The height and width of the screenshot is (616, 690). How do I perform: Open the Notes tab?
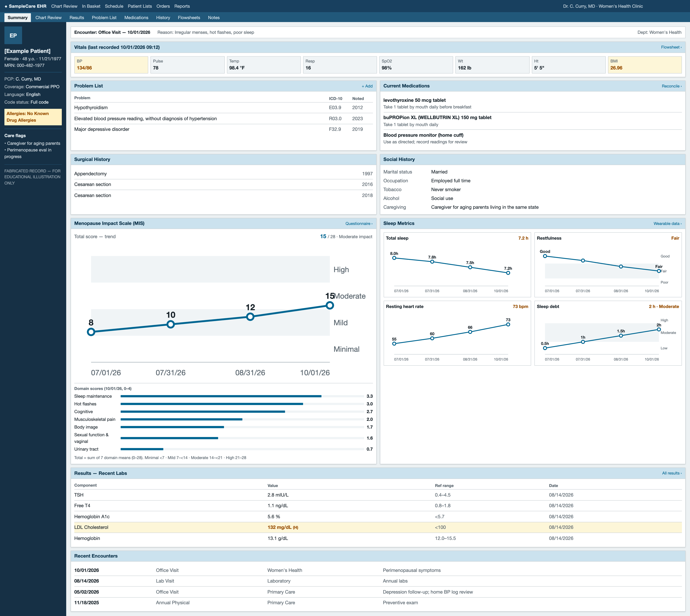[x=213, y=18]
